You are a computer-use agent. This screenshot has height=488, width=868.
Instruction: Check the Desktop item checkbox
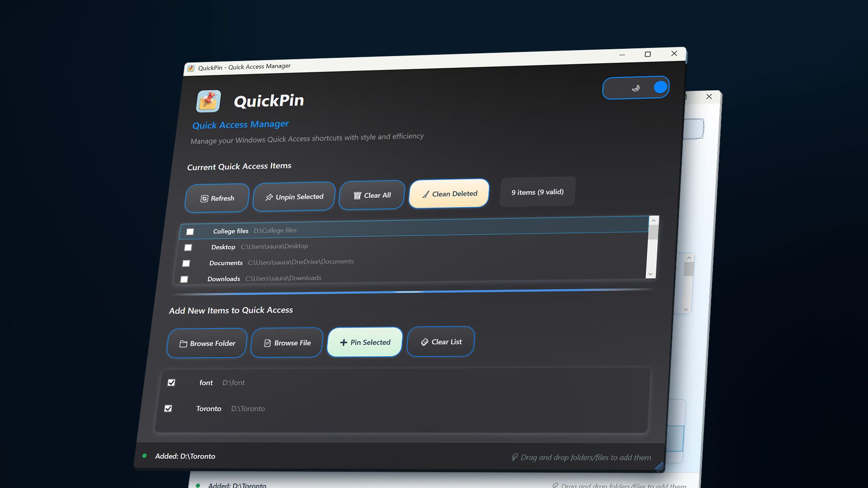coord(188,248)
